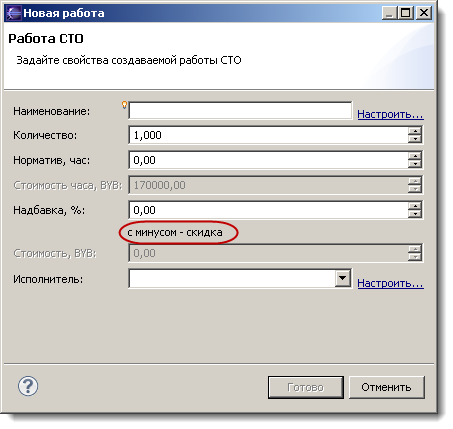Increase Надбавка, % with the up arrow
453x429 pixels.
(x=415, y=206)
